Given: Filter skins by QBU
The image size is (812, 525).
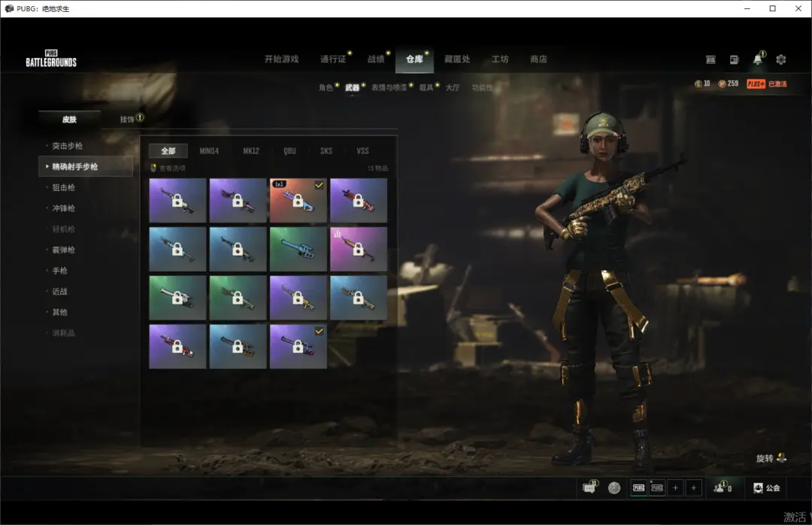Looking at the screenshot, I should [x=290, y=151].
